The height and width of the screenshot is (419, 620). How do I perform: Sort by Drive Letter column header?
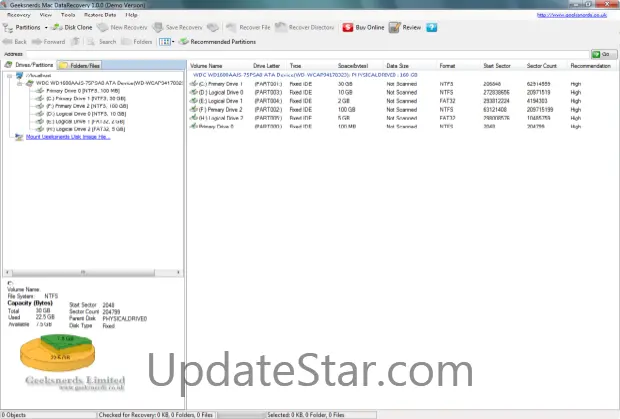pyautogui.click(x=267, y=66)
